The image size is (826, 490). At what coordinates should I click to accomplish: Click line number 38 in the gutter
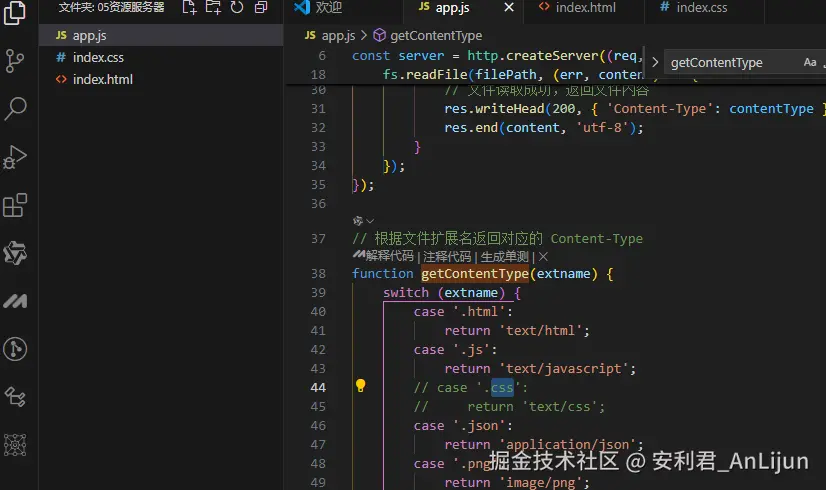(318, 273)
